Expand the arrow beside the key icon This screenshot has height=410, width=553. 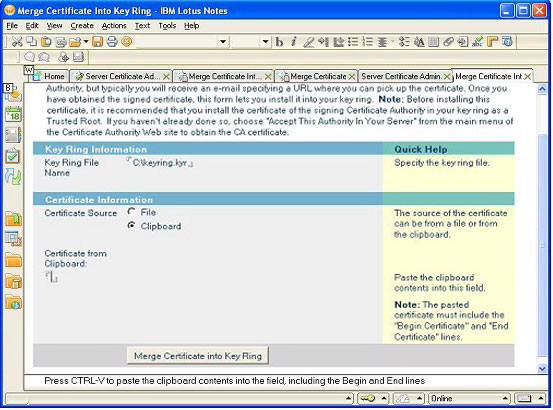[384, 398]
